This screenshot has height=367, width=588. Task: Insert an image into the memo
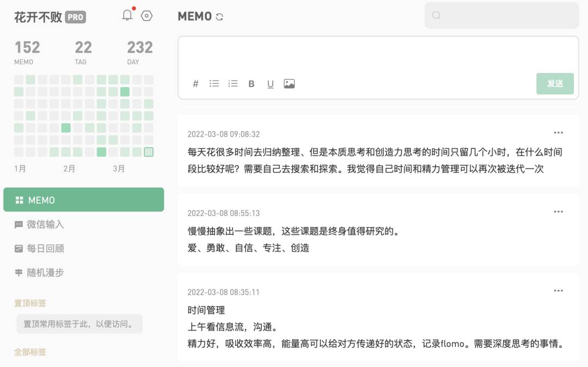[x=289, y=84]
